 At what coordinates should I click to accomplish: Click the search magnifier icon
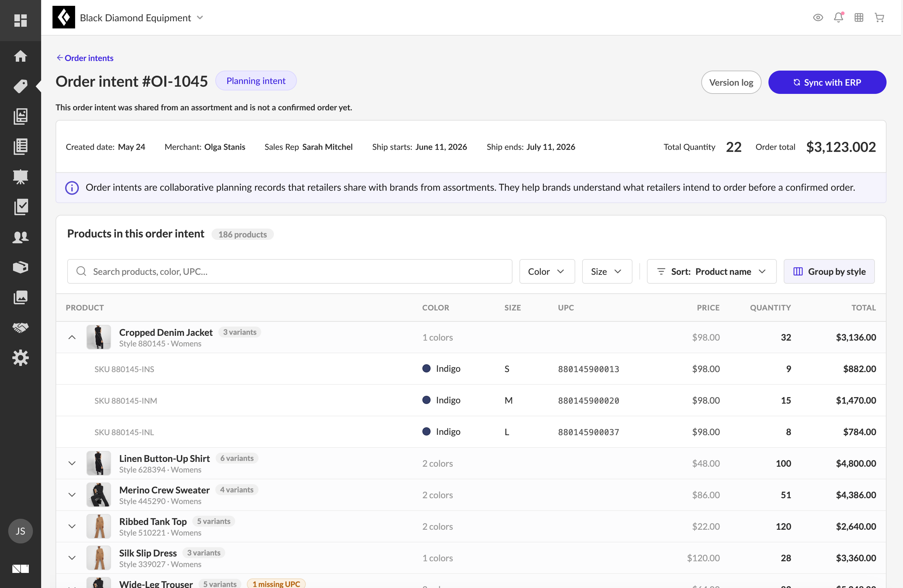pos(81,271)
